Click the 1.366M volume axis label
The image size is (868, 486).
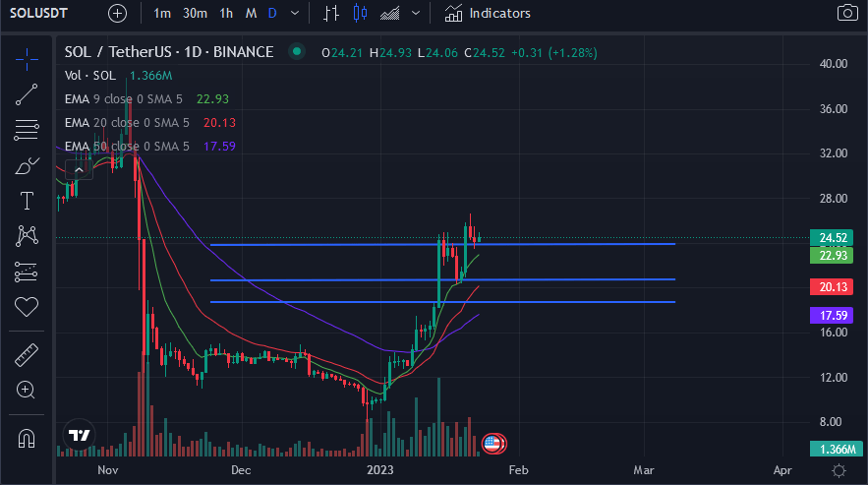click(836, 449)
